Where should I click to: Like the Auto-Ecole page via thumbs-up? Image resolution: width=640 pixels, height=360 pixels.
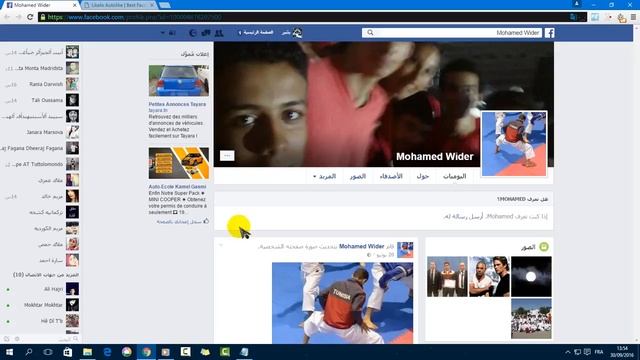click(206, 221)
